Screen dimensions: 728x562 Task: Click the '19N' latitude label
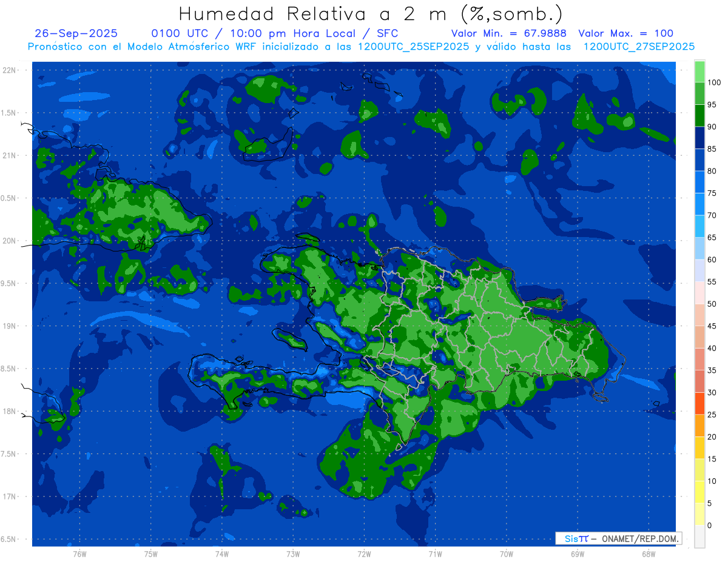pos(9,326)
